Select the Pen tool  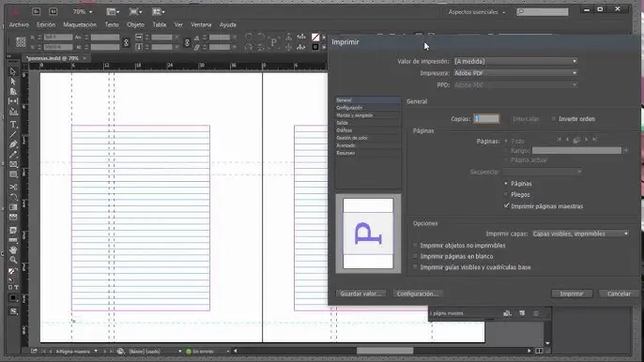pyautogui.click(x=13, y=144)
